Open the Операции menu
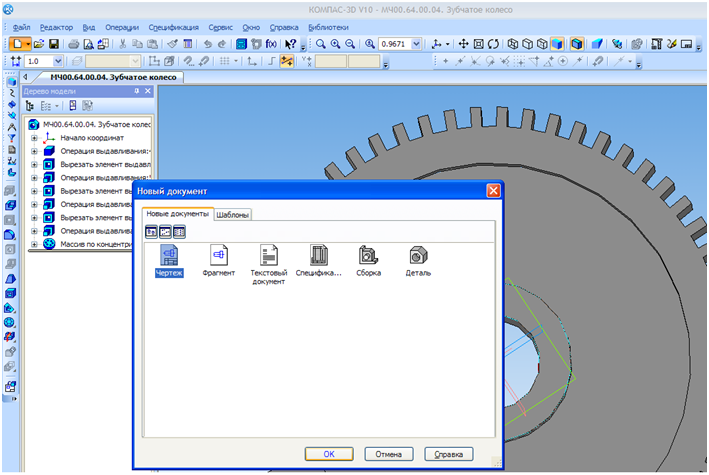This screenshot has height=475, width=709. pos(122,27)
